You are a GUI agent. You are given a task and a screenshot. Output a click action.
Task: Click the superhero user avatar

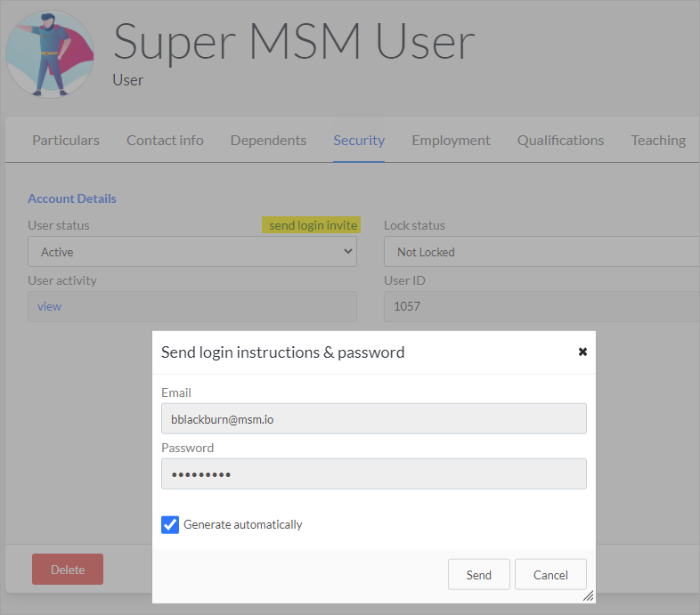(x=50, y=54)
